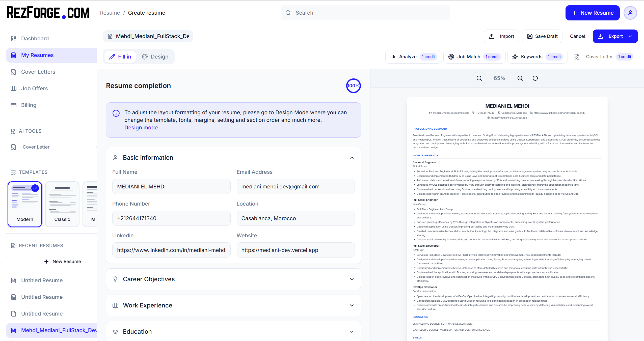Open user profile avatar icon
Screen dimensions: 644x341
point(630,13)
